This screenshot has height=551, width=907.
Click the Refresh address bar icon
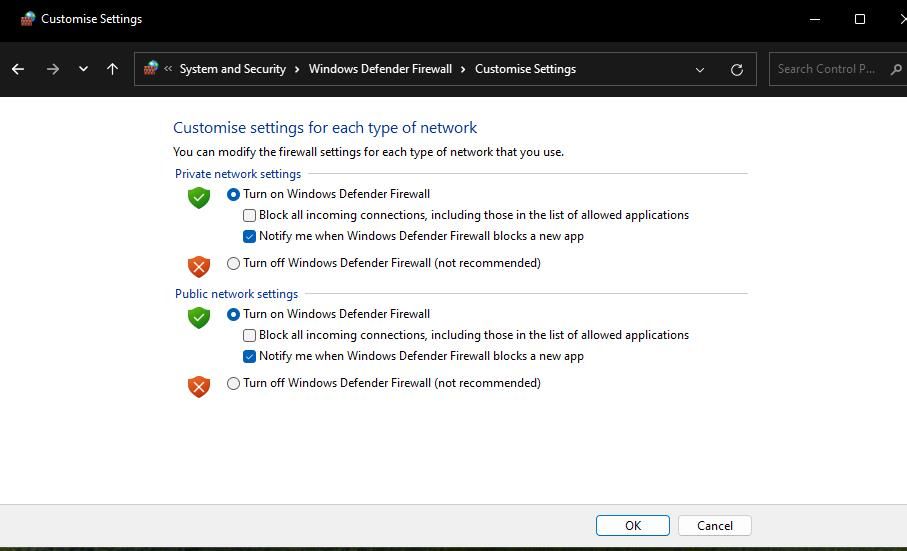pos(737,69)
